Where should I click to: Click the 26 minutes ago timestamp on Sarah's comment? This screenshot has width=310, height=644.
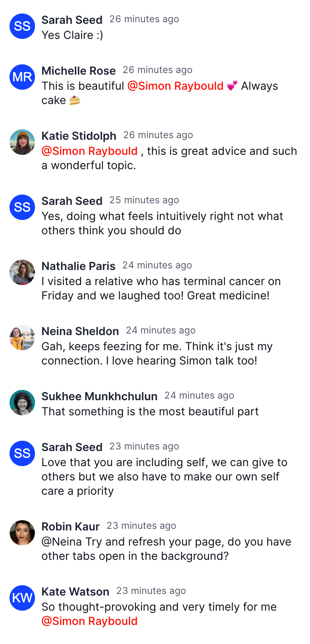(144, 19)
